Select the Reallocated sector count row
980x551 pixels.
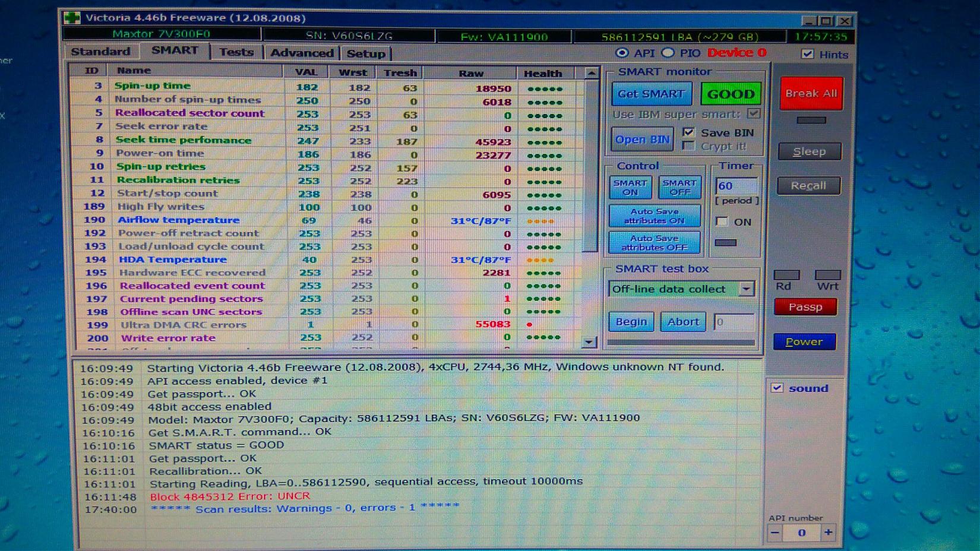pos(325,114)
